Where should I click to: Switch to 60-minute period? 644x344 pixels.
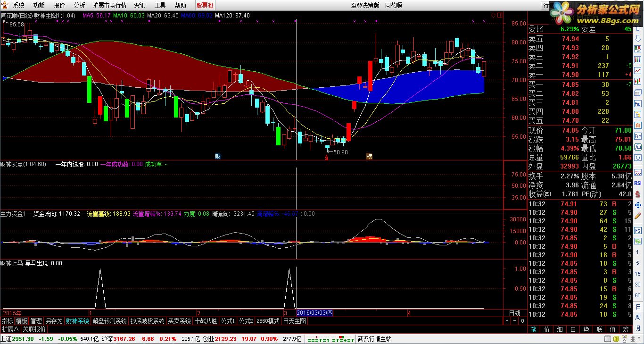pos(637,295)
